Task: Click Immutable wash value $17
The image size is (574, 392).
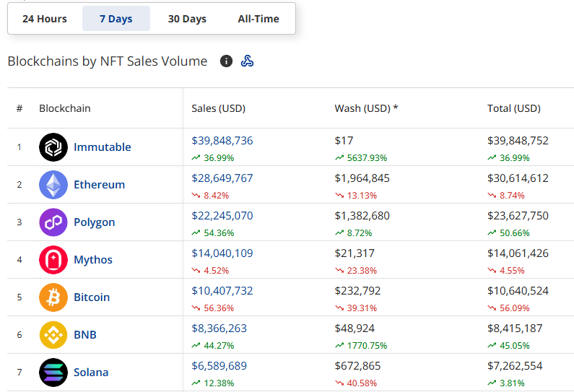Action: 344,141
